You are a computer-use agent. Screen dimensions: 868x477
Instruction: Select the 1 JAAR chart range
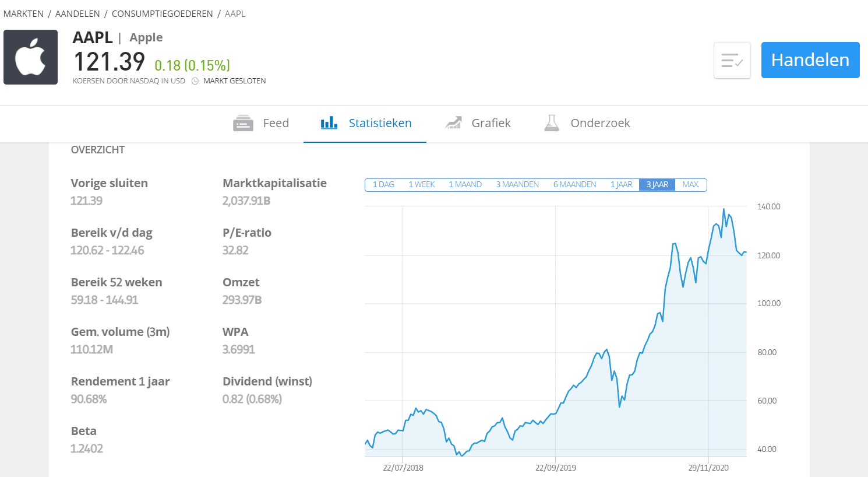tap(621, 185)
